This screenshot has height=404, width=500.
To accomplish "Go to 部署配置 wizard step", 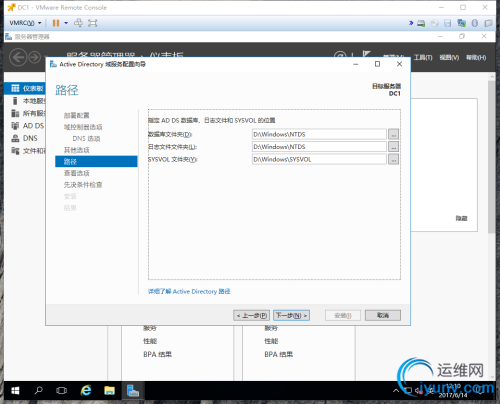I will pyautogui.click(x=77, y=115).
